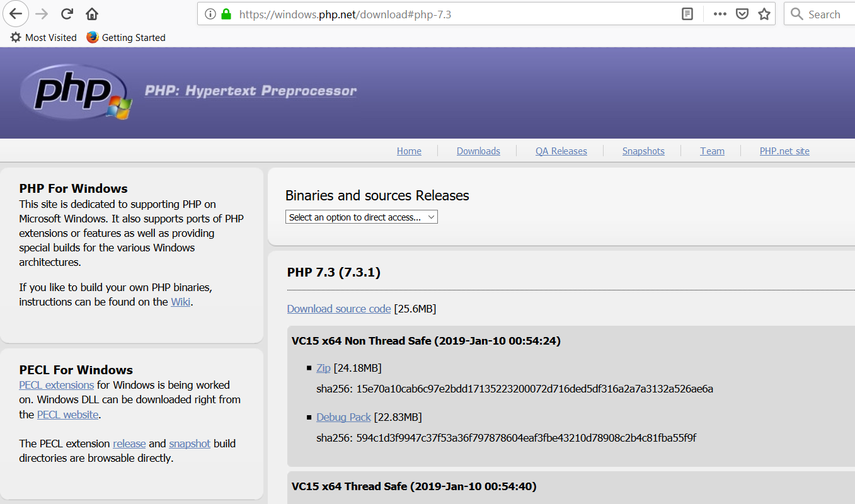
Task: Download the Non Thread Safe Zip
Action: pos(323,368)
